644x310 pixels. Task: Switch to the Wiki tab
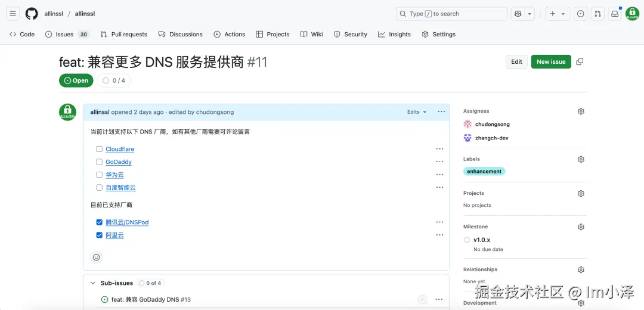(x=311, y=34)
